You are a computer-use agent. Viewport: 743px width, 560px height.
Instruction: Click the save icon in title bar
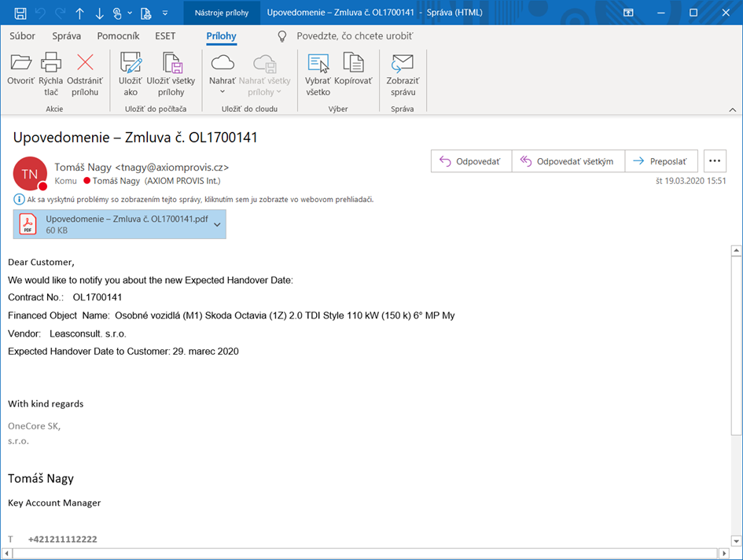(20, 13)
